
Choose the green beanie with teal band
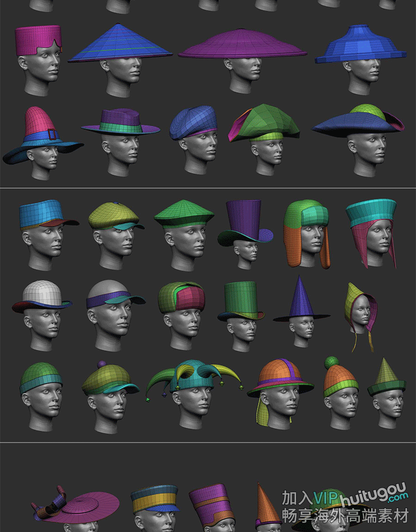(40, 377)
